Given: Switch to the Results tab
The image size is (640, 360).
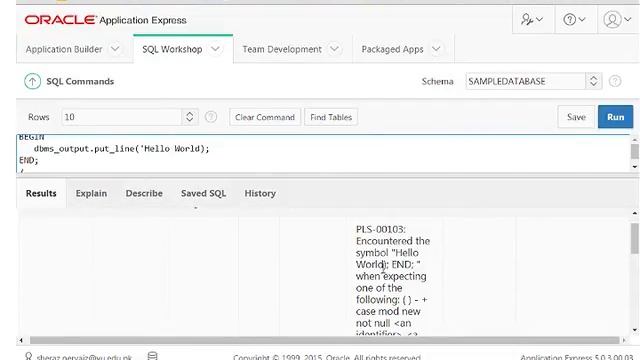Looking at the screenshot, I should click(x=41, y=193).
